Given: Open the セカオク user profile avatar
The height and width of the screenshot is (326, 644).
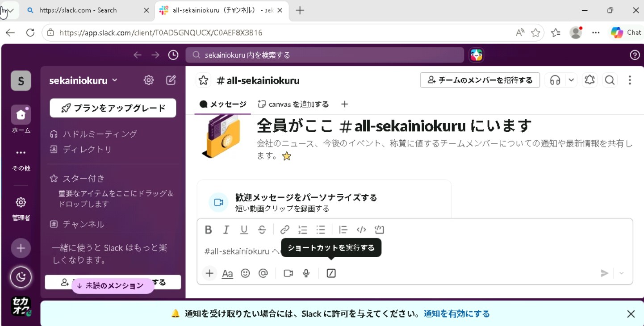Looking at the screenshot, I should click(21, 306).
